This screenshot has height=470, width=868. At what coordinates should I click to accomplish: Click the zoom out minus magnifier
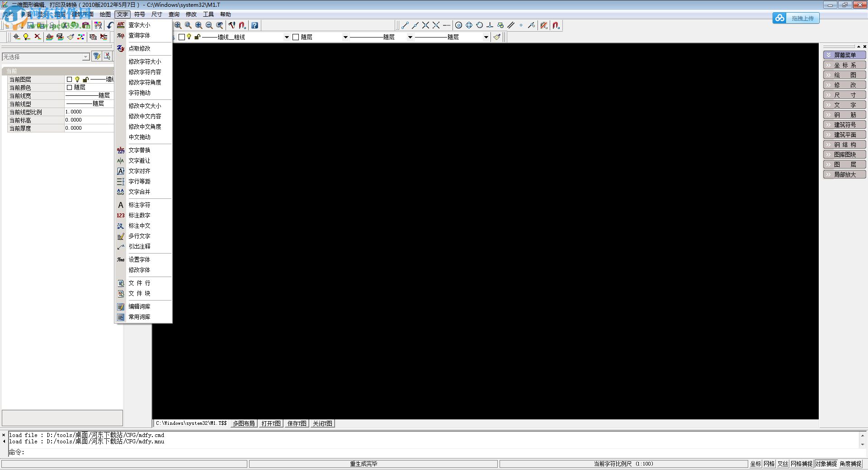[x=209, y=25]
